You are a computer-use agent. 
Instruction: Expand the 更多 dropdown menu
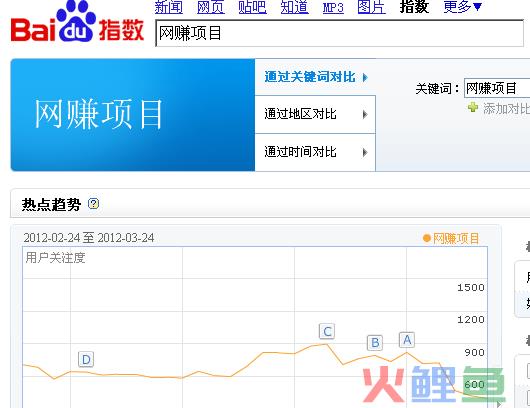pos(462,7)
